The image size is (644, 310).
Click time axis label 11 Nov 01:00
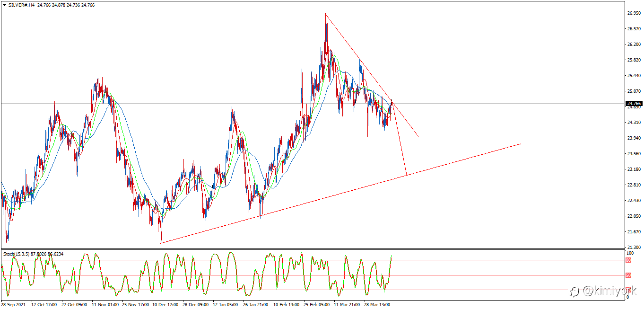(x=105, y=305)
